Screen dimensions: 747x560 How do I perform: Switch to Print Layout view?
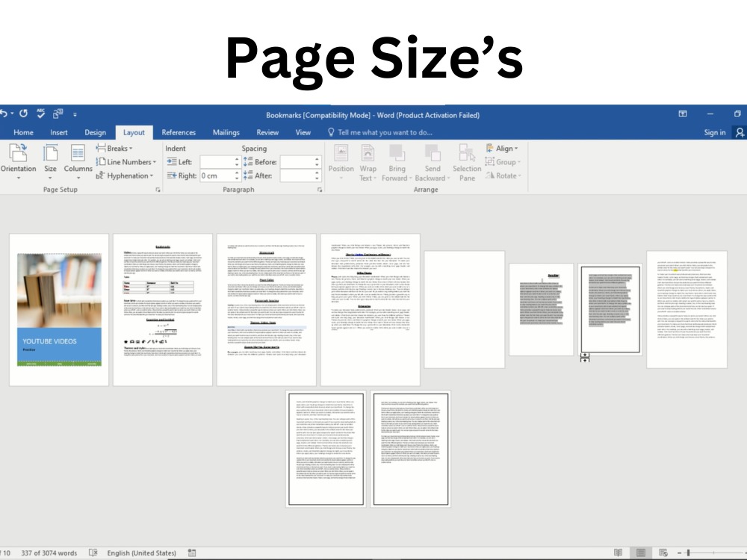tap(641, 553)
